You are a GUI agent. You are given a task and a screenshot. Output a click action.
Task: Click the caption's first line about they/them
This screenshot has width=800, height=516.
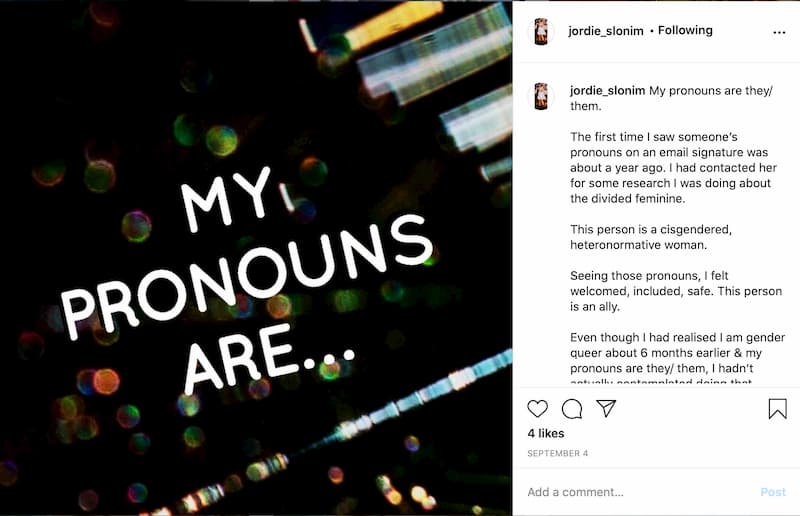pyautogui.click(x=671, y=98)
